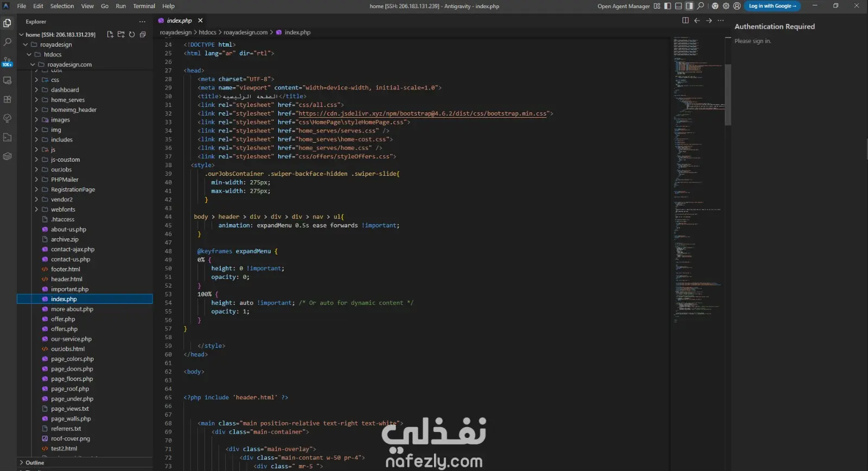Open test2.html in the file tree
868x471 pixels.
point(64,449)
